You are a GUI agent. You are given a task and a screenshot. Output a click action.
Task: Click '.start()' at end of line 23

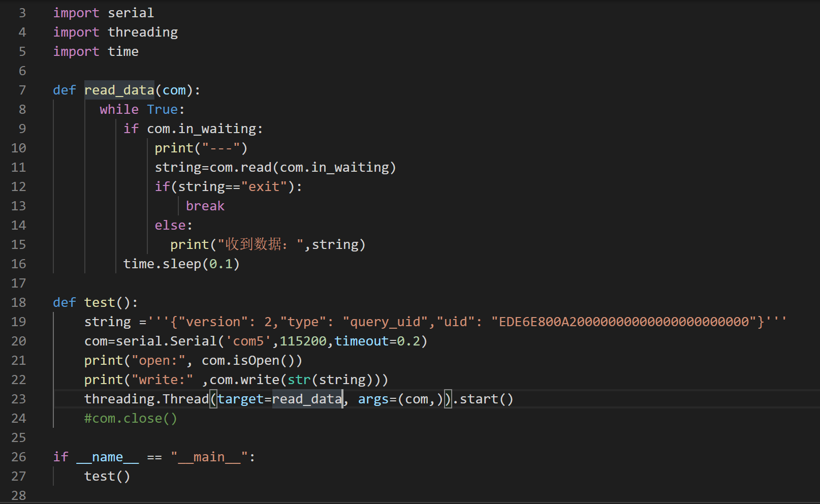point(483,399)
